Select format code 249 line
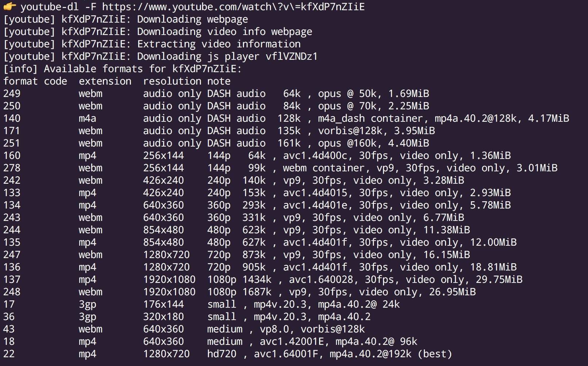The image size is (588, 366). point(216,94)
